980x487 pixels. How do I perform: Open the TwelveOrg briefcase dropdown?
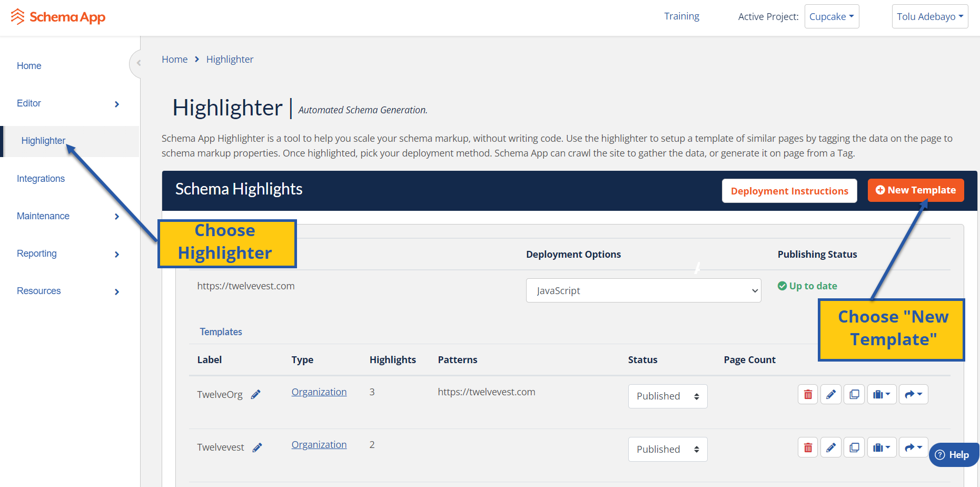click(x=882, y=394)
